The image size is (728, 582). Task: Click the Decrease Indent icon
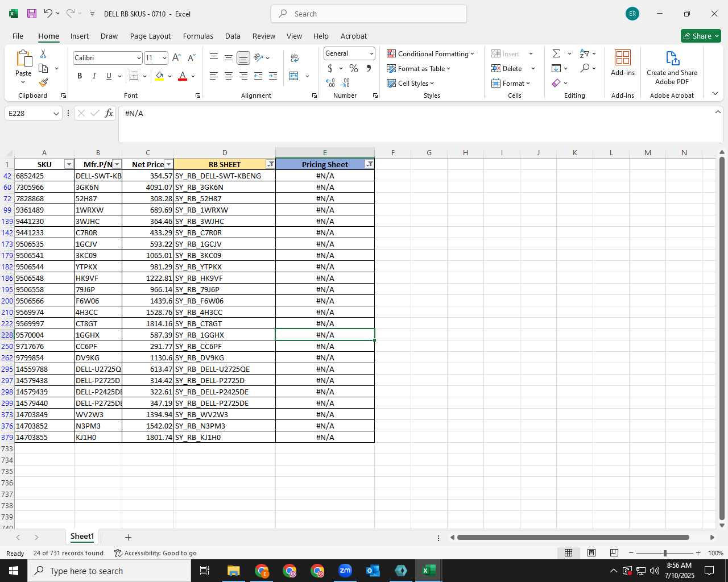[x=258, y=76]
